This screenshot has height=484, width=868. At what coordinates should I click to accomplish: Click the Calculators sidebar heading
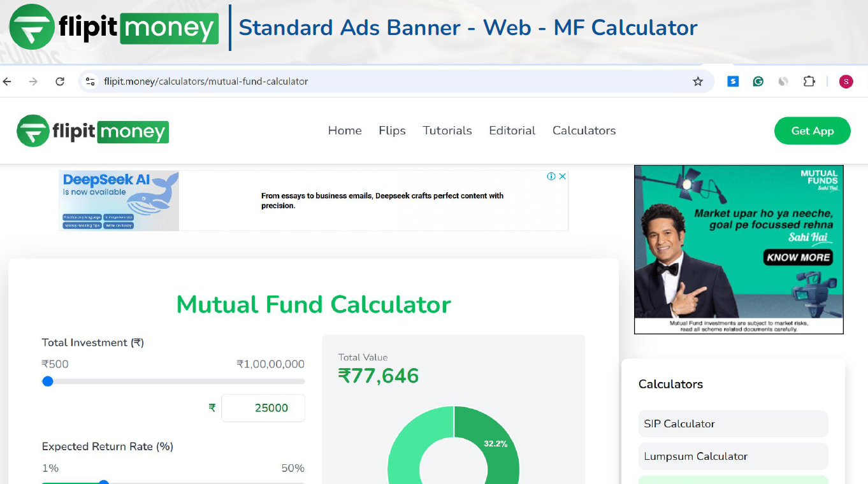click(670, 384)
